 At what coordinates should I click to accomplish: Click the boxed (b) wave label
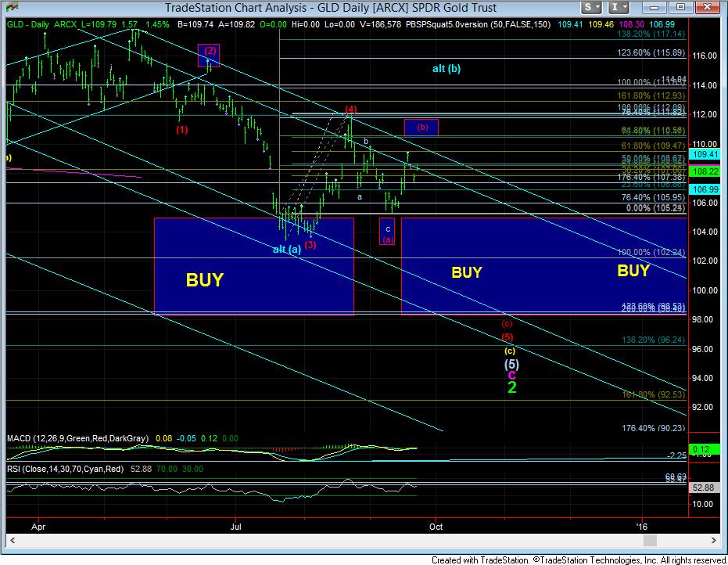[x=421, y=128]
